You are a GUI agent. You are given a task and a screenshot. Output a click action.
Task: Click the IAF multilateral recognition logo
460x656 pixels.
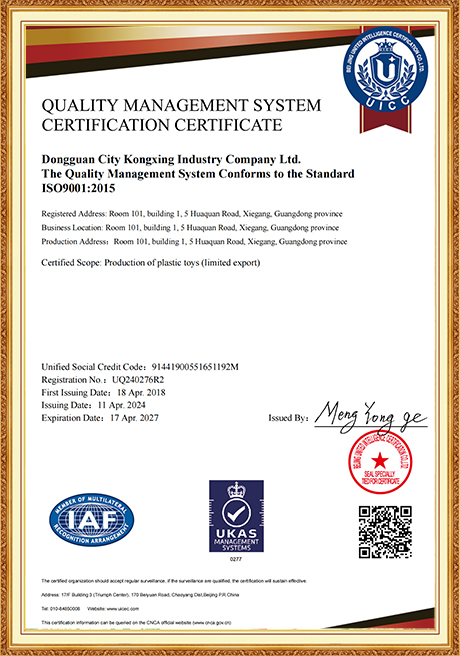click(x=92, y=520)
